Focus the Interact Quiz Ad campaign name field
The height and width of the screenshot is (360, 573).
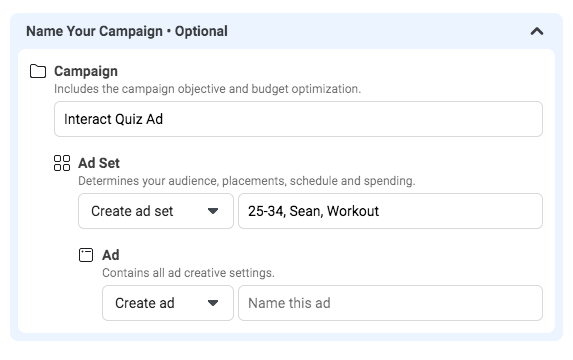(298, 119)
